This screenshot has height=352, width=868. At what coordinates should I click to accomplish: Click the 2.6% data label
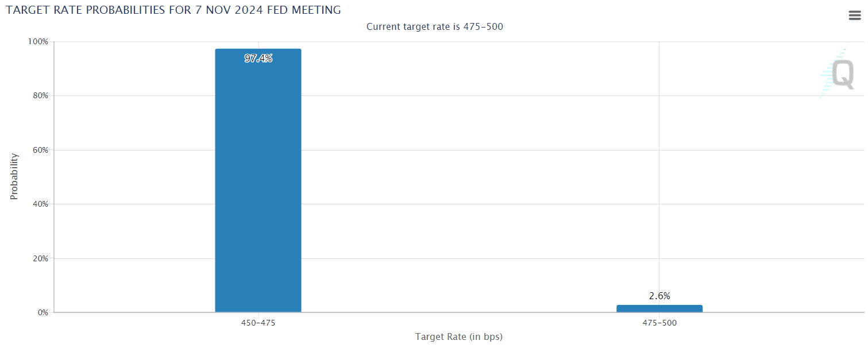coord(659,296)
